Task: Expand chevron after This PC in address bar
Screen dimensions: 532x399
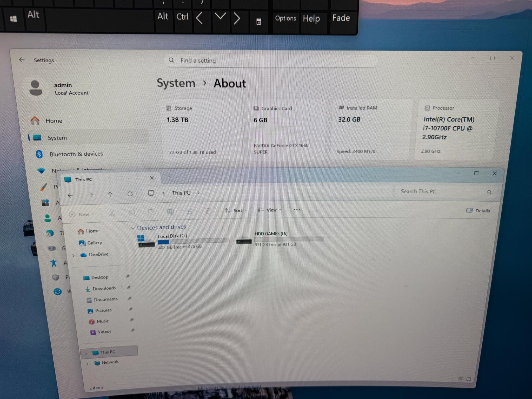Action: 198,193
